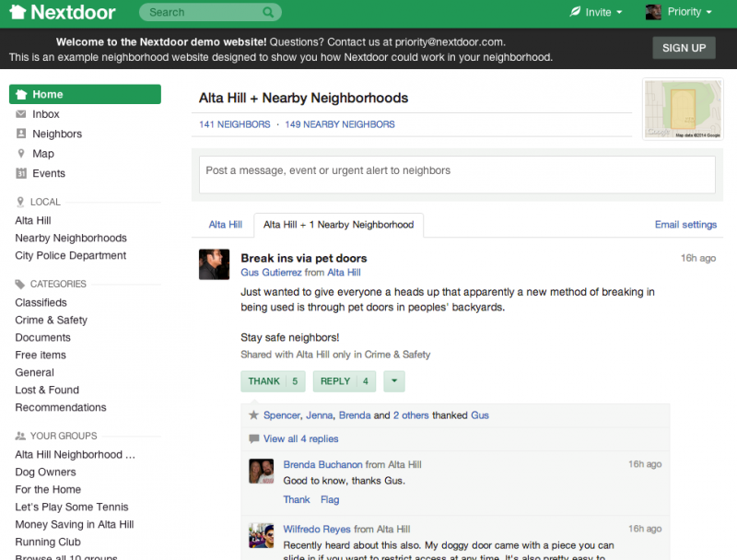Click 149 NEARBY NEIGHBORS link
This screenshot has height=560, width=737.
click(340, 124)
